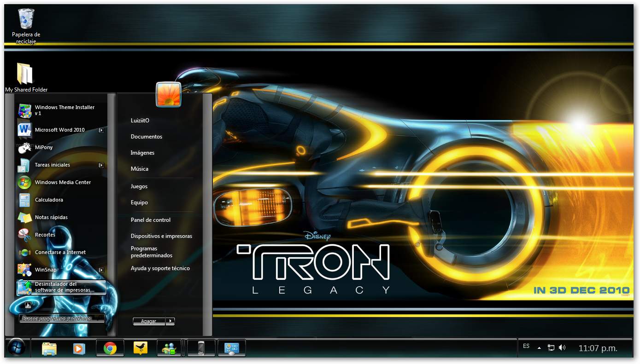Open the network icon in system tray
640x364 pixels.
coord(551,347)
